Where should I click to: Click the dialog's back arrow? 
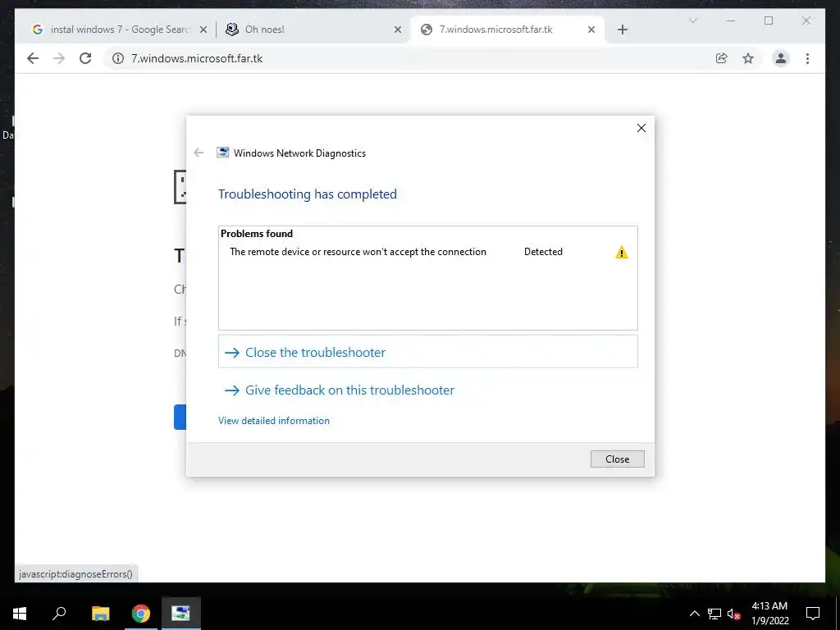tap(199, 153)
